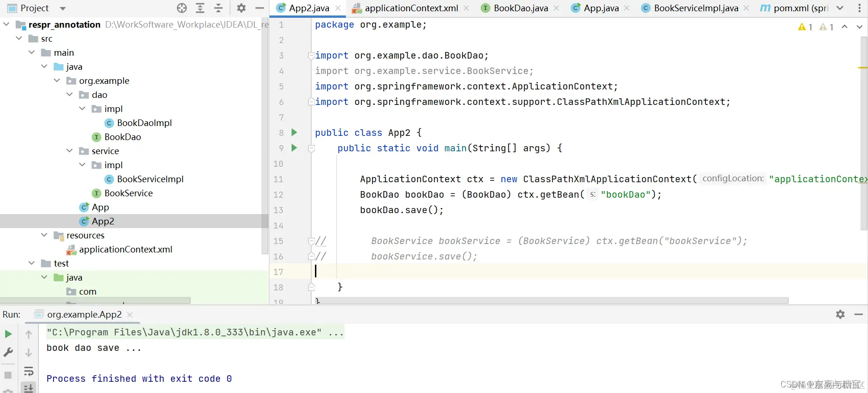This screenshot has height=393, width=868.
Task: Click the java.exe command line in console
Action: pos(195,332)
